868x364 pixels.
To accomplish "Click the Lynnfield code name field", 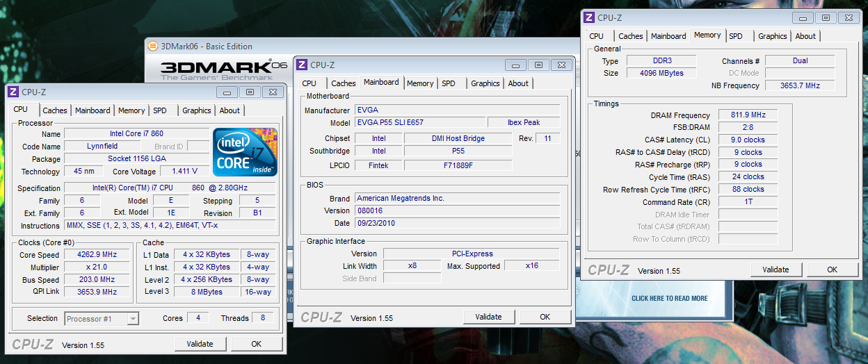I will [103, 146].
